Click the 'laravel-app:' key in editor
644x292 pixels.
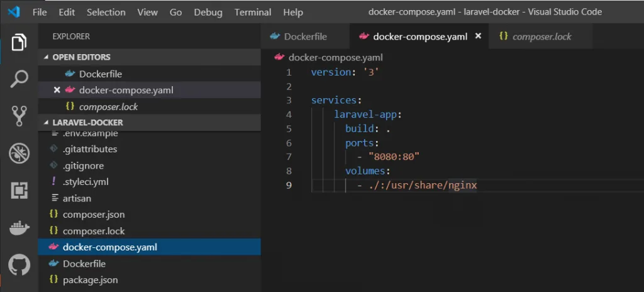pyautogui.click(x=367, y=115)
